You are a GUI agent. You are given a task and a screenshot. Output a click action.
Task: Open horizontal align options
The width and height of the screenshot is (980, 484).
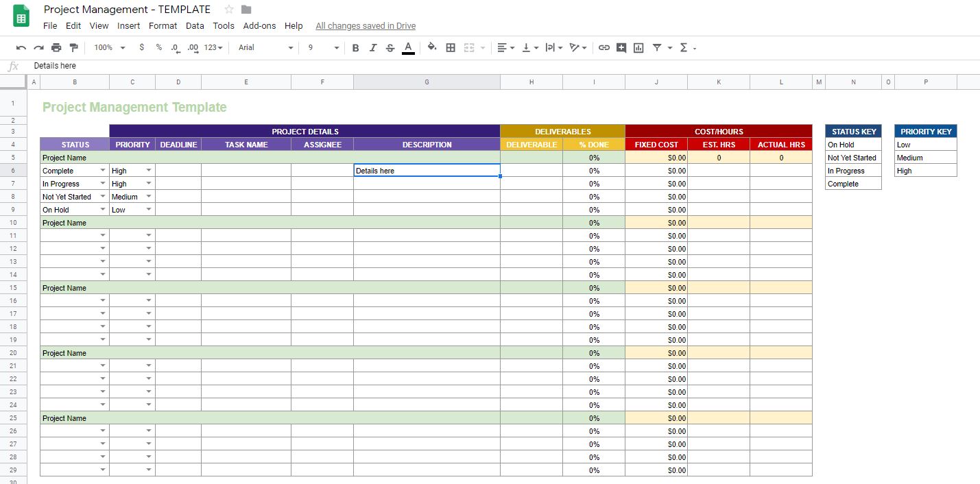pyautogui.click(x=505, y=47)
